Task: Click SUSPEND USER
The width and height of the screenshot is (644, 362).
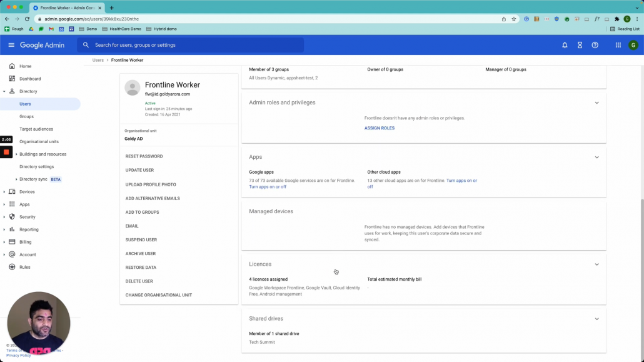Action: click(x=141, y=239)
